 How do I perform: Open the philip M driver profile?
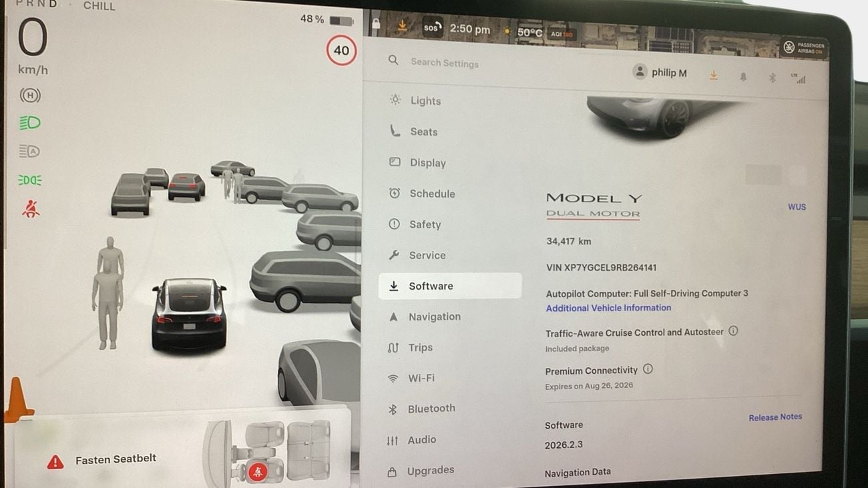tap(660, 72)
